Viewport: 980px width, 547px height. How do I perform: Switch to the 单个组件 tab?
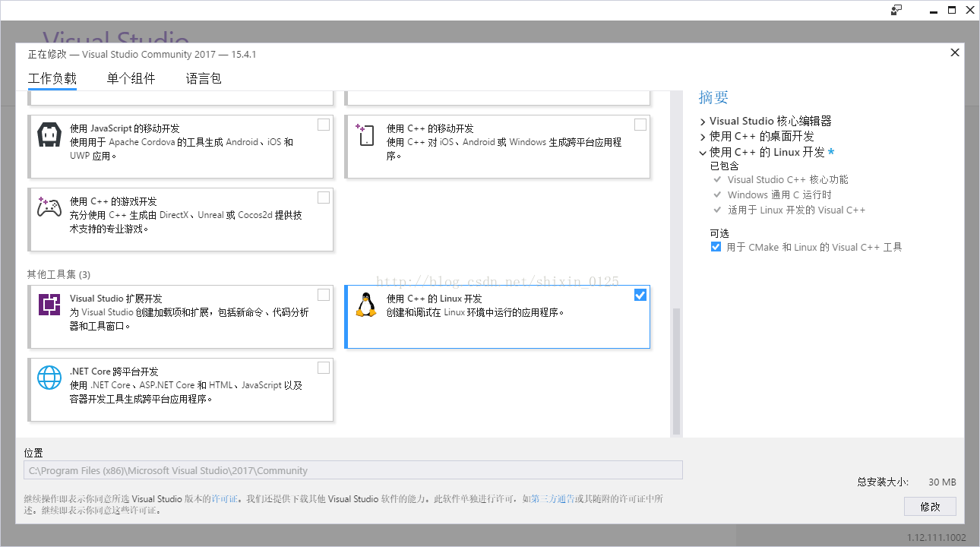(131, 78)
